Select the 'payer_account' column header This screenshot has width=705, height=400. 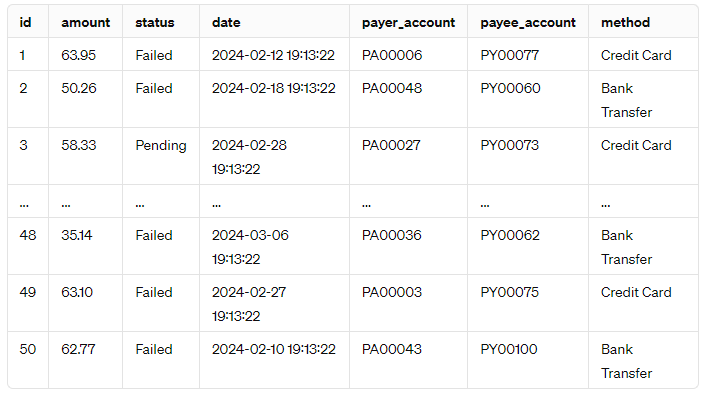tap(408, 22)
